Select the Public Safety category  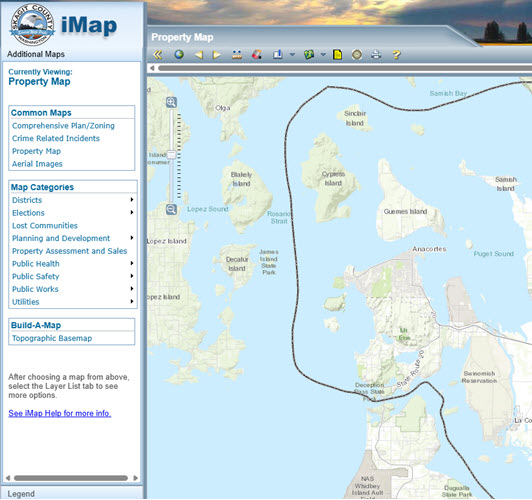[36, 276]
